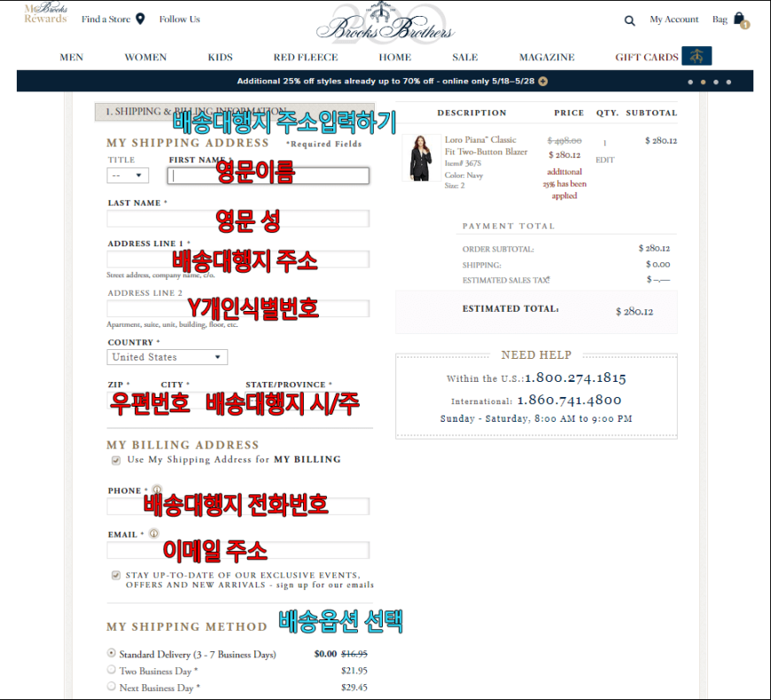Open the GIFT CARDS menu
771x700 pixels.
click(647, 58)
